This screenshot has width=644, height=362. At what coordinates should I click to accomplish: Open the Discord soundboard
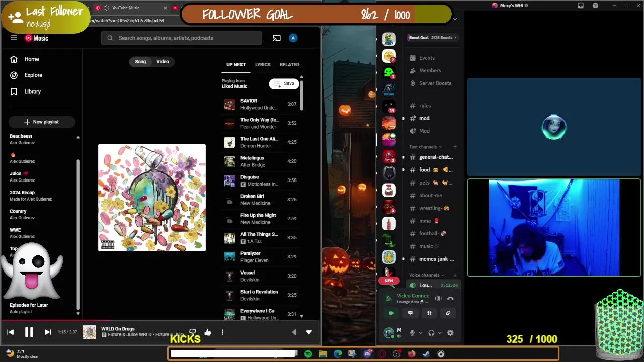pyautogui.click(x=448, y=313)
